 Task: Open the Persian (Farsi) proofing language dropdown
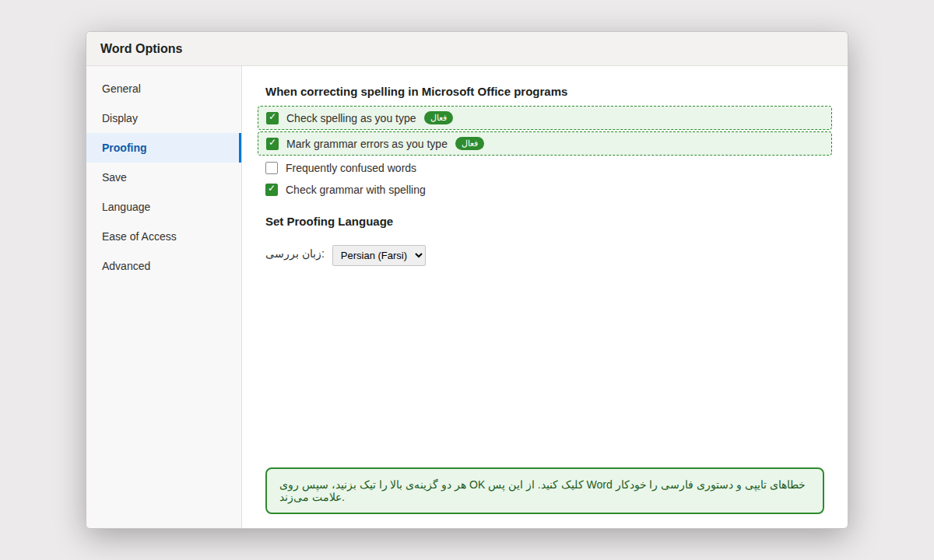pyautogui.click(x=379, y=256)
